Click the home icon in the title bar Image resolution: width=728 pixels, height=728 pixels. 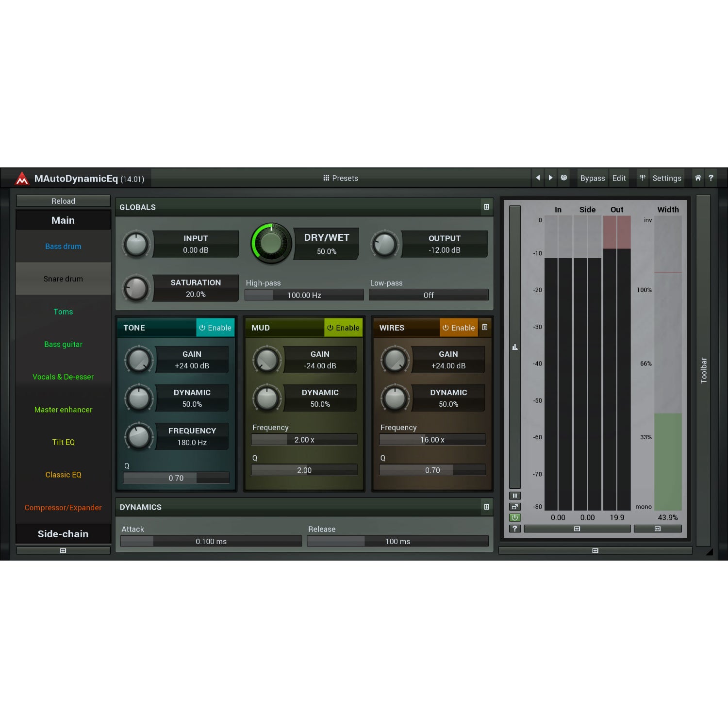698,178
